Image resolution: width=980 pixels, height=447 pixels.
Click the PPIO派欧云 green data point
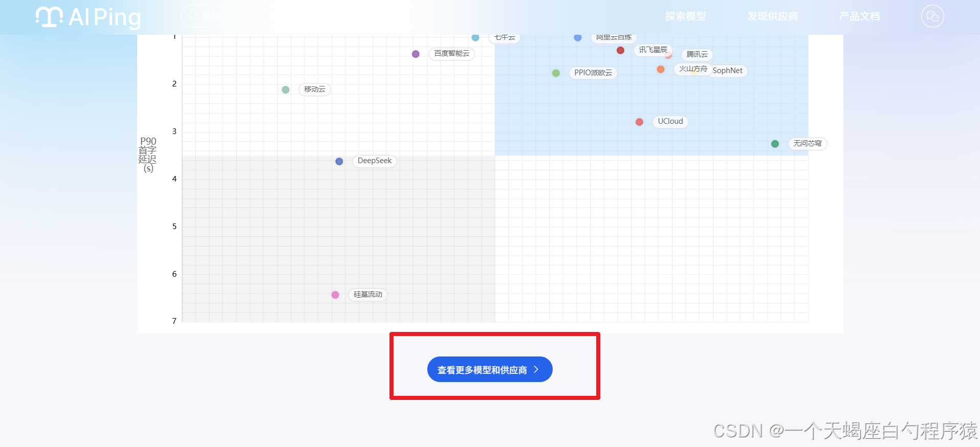pyautogui.click(x=556, y=73)
